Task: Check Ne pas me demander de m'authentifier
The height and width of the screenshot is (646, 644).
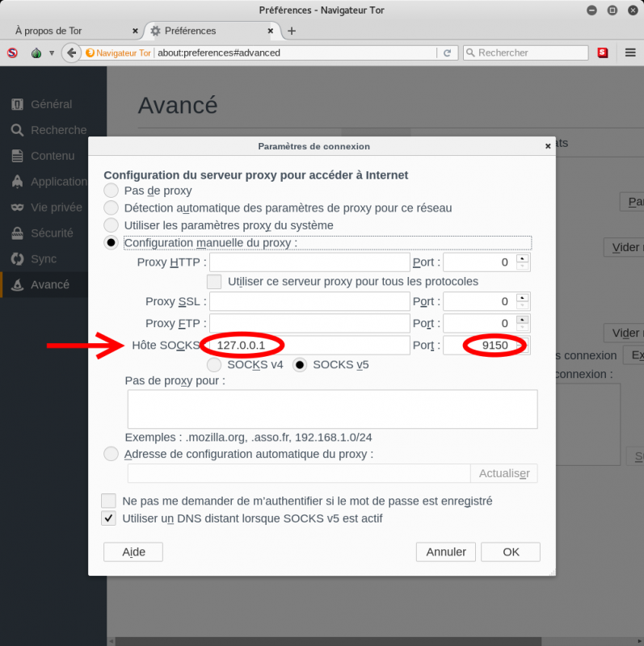Action: [108, 501]
